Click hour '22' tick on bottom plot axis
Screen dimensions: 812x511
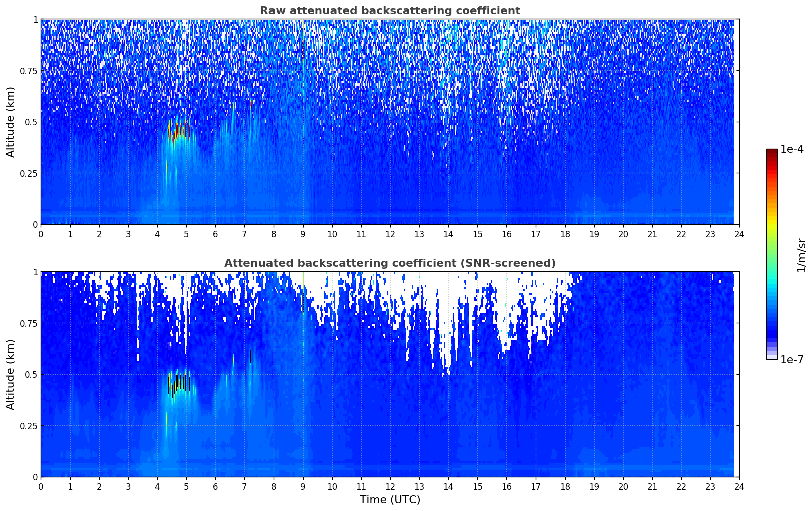point(681,486)
